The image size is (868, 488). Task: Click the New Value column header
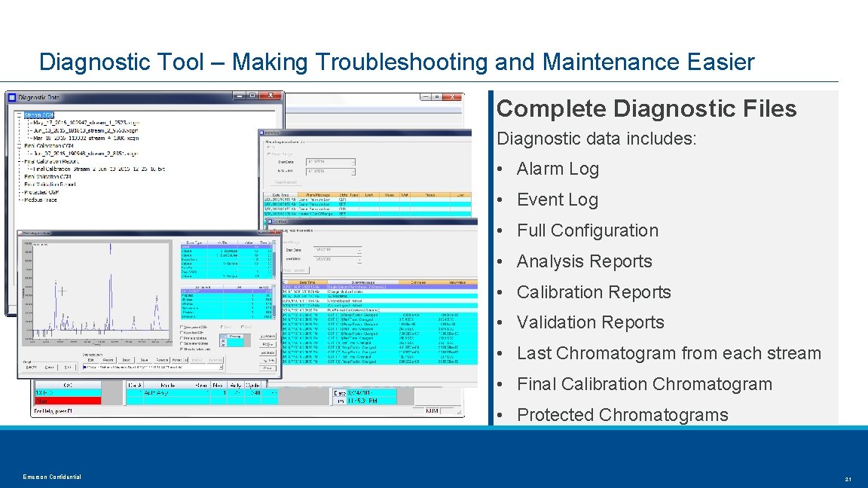457,282
